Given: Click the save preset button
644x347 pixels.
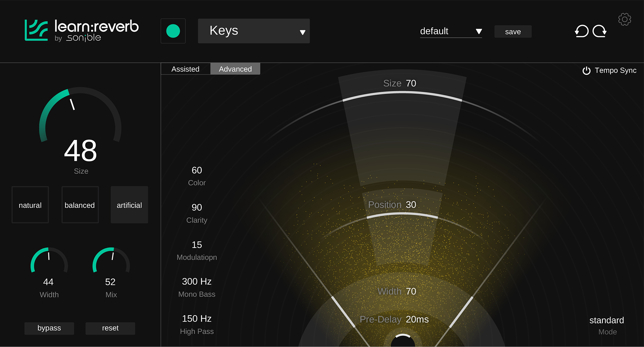Looking at the screenshot, I should click(x=513, y=32).
